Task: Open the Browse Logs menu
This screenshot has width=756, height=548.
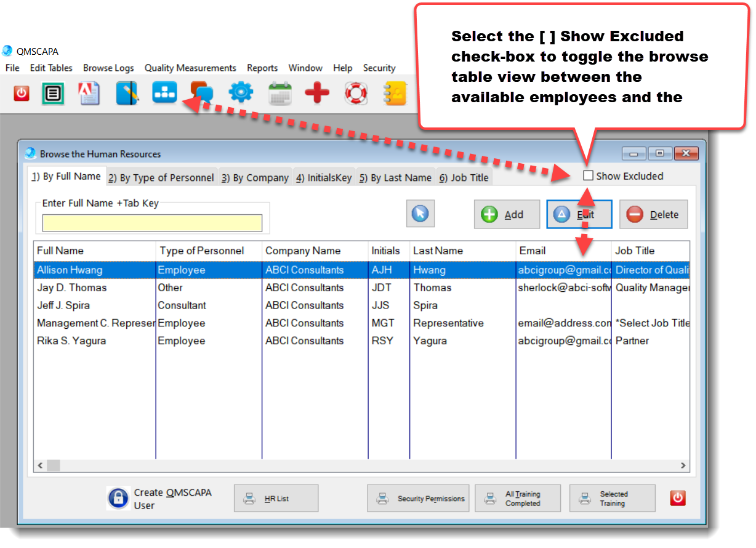Action: [x=108, y=68]
